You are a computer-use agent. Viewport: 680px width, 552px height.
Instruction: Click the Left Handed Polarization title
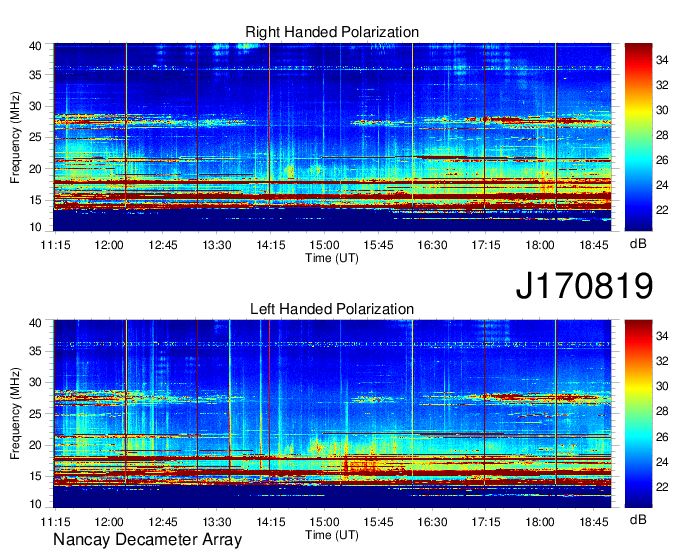(332, 309)
